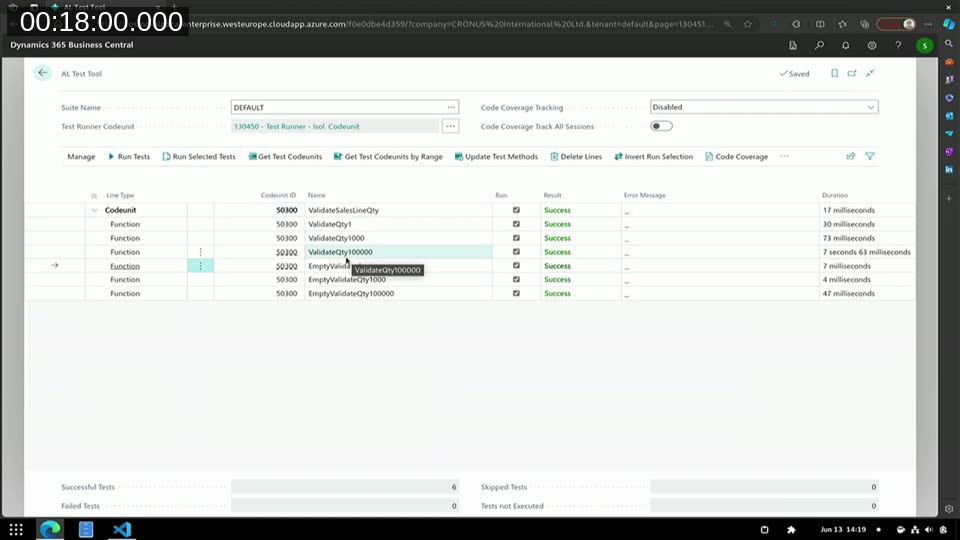Uncheck Run for ValidateQty1000
Viewport: 960px width, 540px height.
(x=516, y=238)
